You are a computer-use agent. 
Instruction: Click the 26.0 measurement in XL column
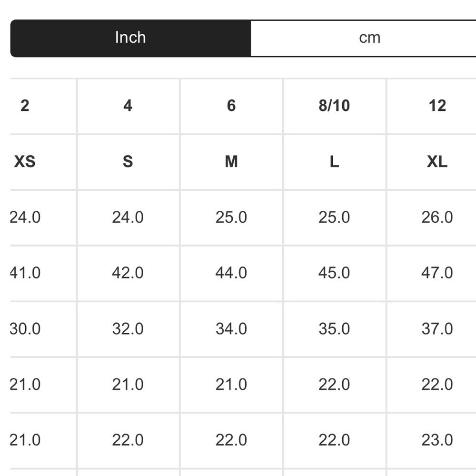[437, 218]
